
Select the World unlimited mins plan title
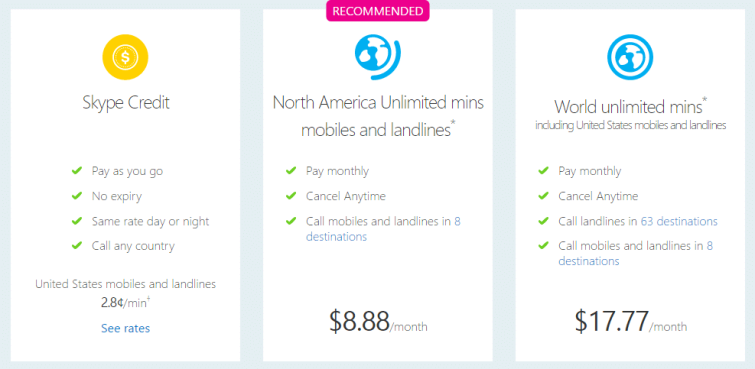click(630, 105)
